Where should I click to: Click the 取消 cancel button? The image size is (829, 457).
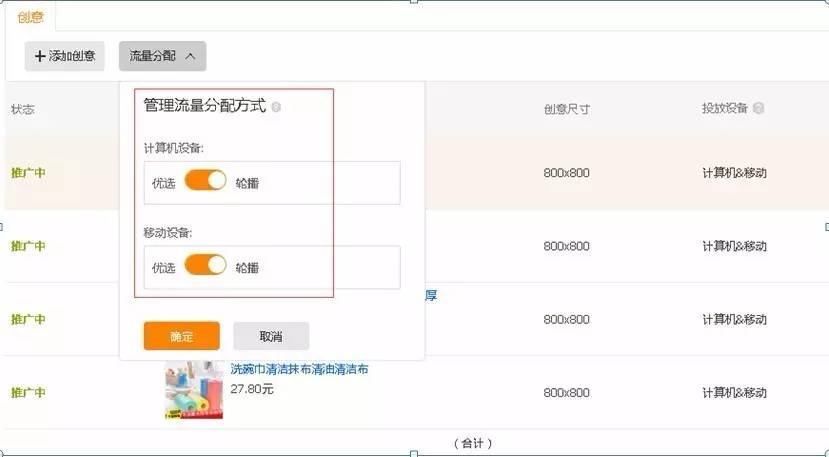pos(271,336)
